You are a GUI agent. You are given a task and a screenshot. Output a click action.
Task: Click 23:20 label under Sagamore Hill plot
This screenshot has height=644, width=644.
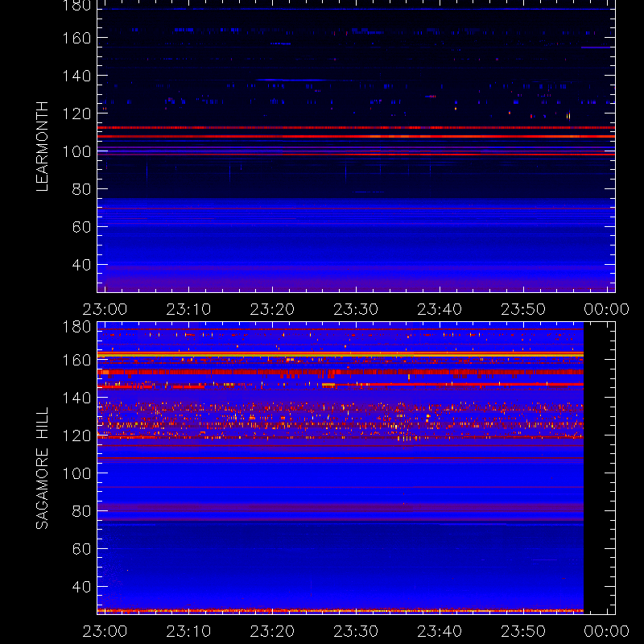coord(272,631)
